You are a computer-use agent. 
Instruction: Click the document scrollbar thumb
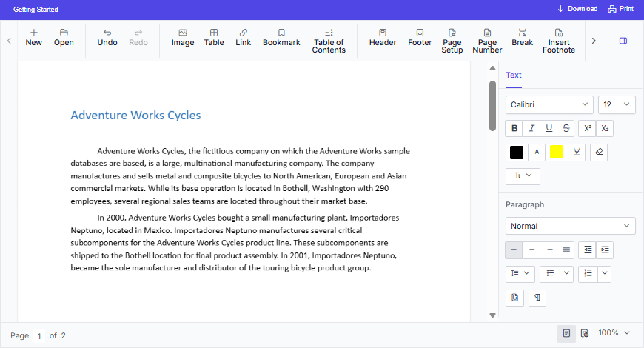[x=492, y=106]
